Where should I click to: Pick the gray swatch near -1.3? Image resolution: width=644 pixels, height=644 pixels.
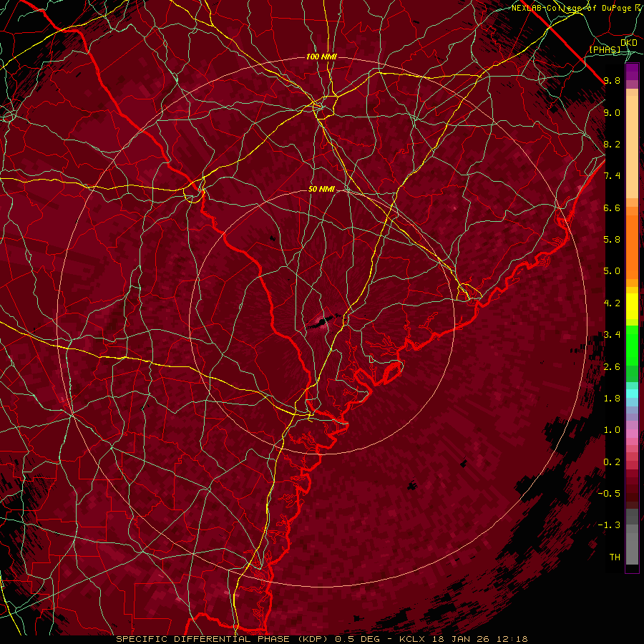(632, 528)
